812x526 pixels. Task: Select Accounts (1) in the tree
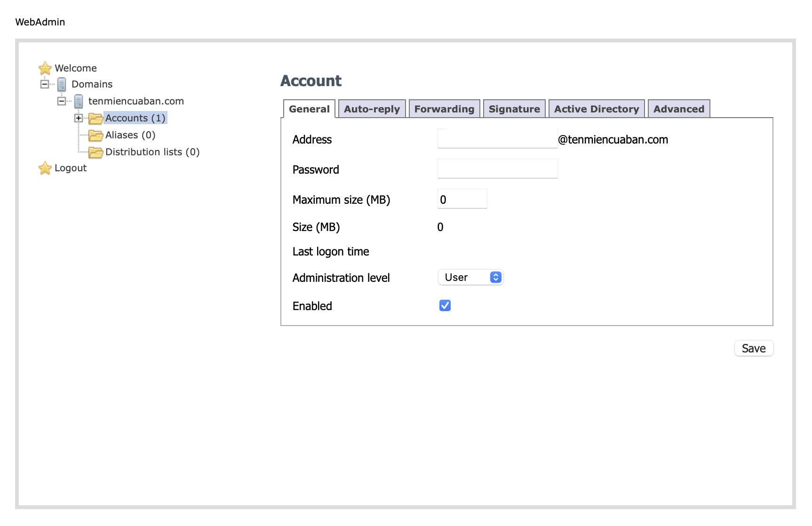click(135, 118)
